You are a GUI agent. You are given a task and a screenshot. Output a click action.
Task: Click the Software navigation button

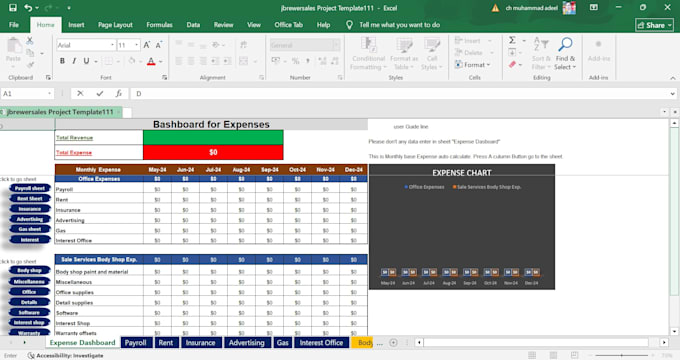(x=29, y=312)
